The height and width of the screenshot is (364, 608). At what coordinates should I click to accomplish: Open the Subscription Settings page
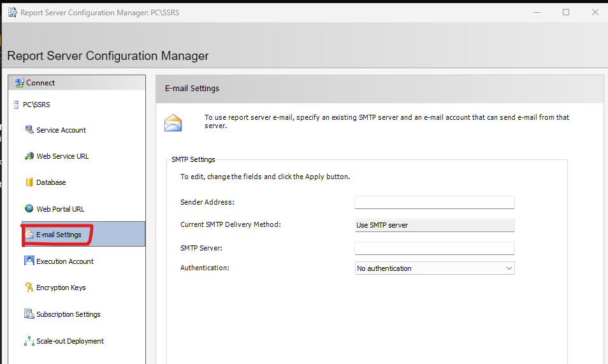pos(68,314)
